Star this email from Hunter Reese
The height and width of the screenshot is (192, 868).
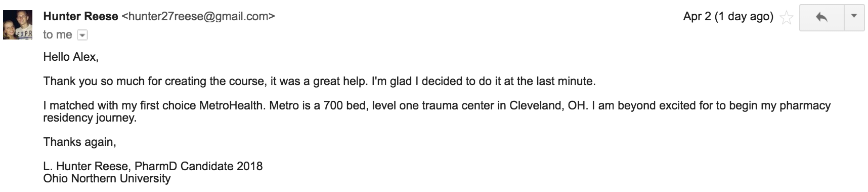(787, 18)
